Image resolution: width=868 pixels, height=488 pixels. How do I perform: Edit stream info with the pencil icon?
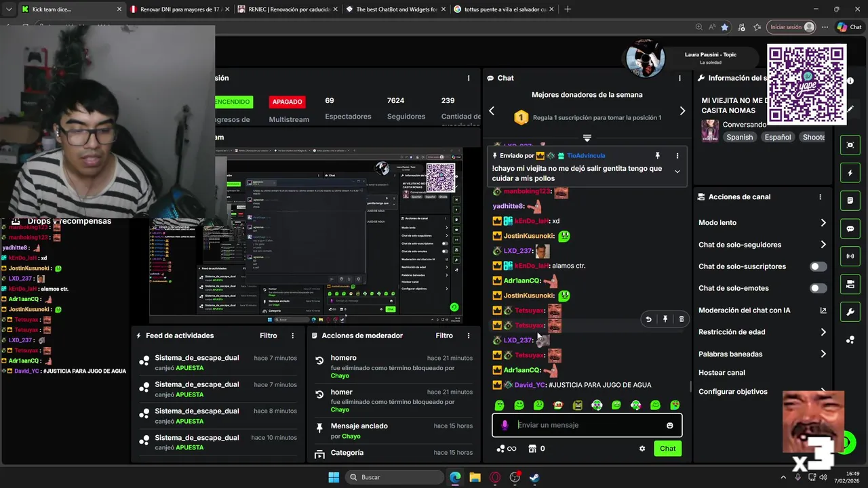pos(850,108)
